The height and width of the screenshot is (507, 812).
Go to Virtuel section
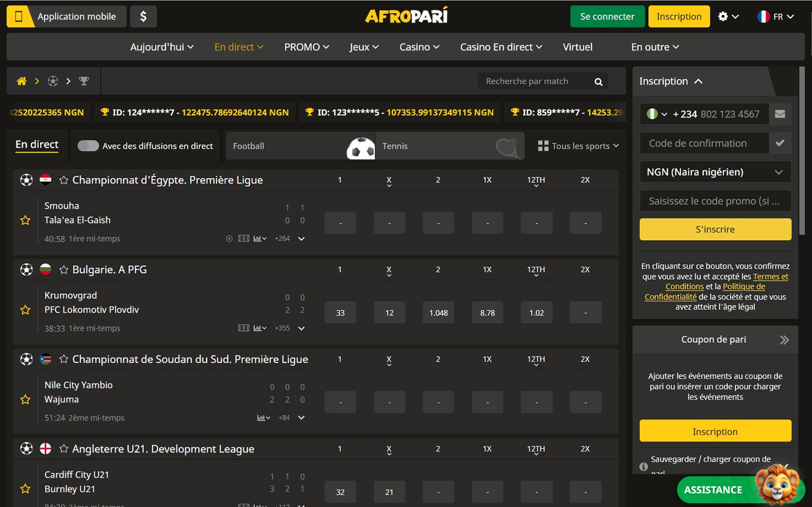[577, 47]
